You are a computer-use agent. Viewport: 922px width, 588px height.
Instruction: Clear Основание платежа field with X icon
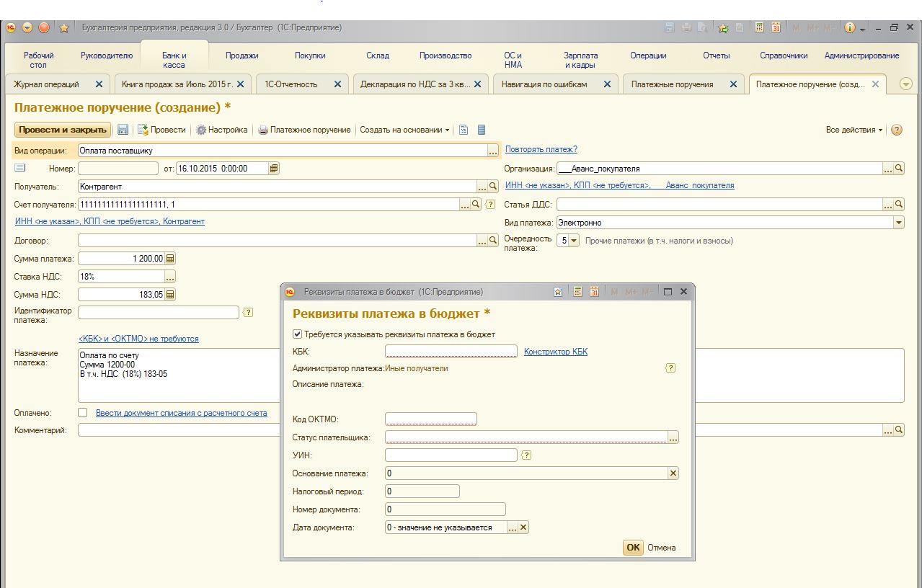(673, 473)
